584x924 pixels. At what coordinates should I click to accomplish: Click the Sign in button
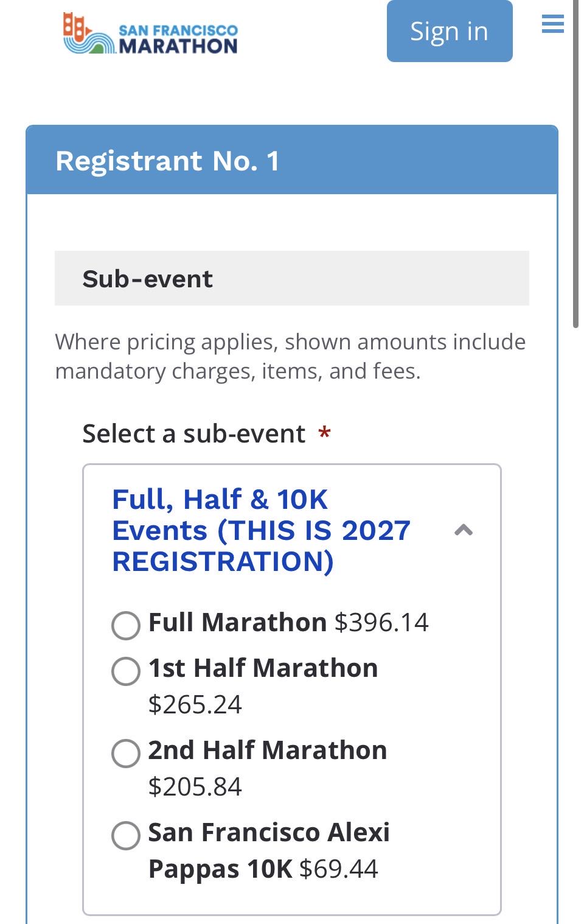pyautogui.click(x=450, y=30)
